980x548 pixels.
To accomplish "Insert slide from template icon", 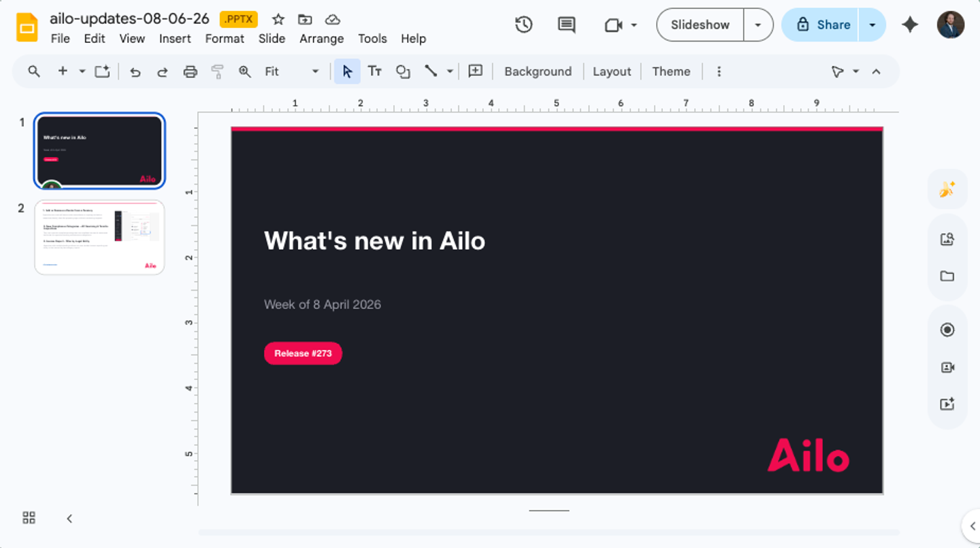I will [x=102, y=71].
